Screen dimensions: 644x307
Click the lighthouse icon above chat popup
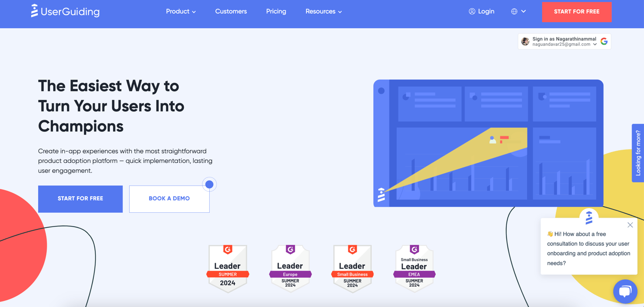pyautogui.click(x=589, y=218)
